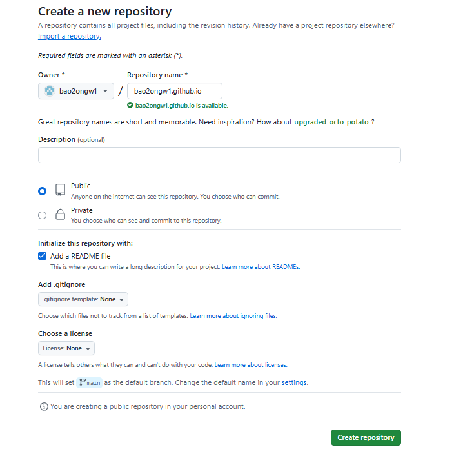Click the green availability checkmark icon
Viewport: 474px width, 476px height.
[x=130, y=105]
